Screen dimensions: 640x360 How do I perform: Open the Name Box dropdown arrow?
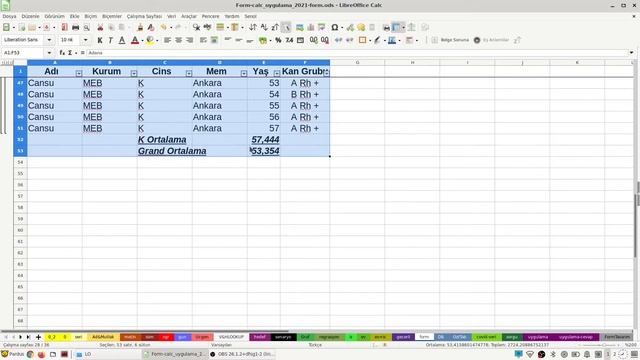(49, 53)
